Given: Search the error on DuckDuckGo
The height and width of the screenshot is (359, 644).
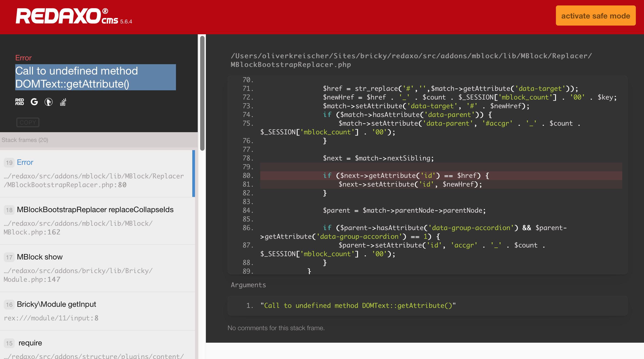Looking at the screenshot, I should [x=48, y=102].
